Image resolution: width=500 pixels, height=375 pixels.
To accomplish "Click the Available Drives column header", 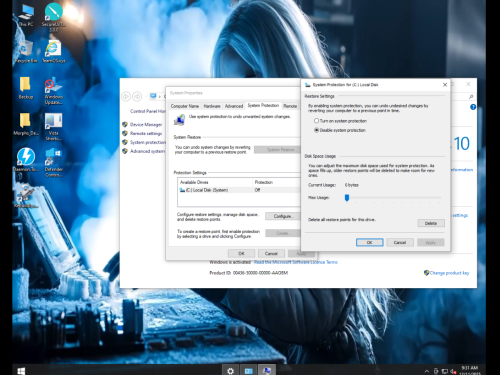I will pyautogui.click(x=215, y=182).
